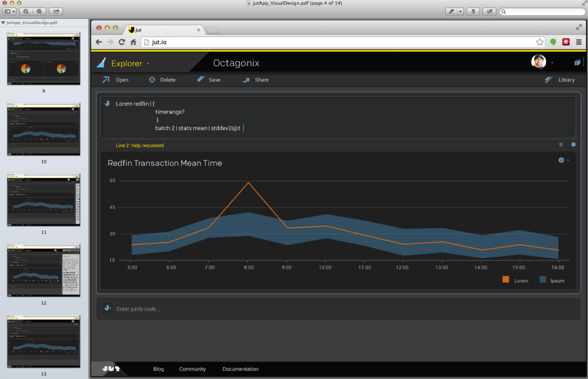Zoom in using the Preview toolbar magnifier
The width and height of the screenshot is (588, 379).
pyautogui.click(x=39, y=12)
